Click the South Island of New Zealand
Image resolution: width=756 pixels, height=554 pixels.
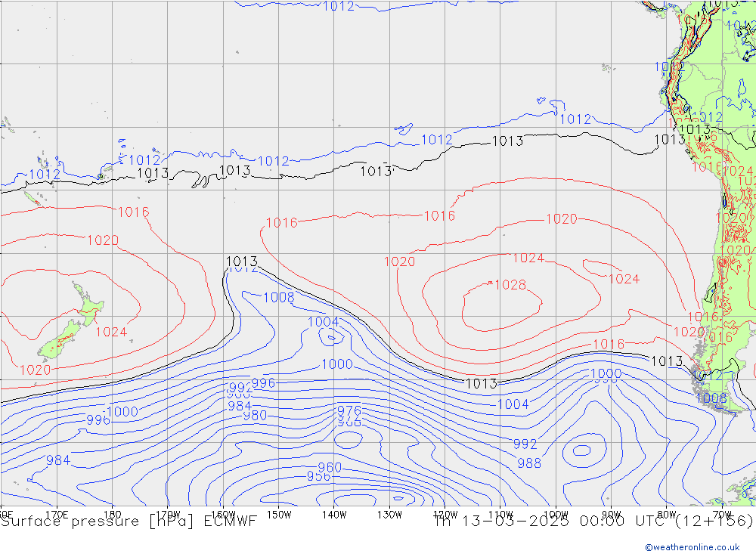59,341
